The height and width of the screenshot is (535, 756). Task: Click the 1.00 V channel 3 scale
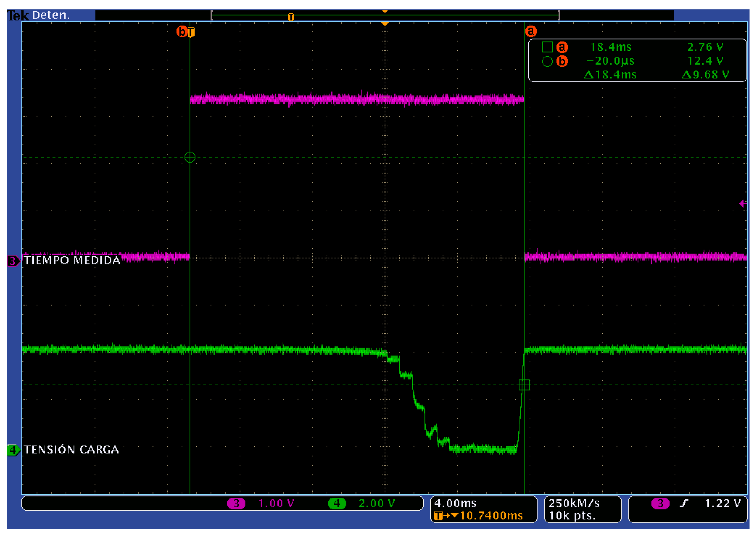coord(276,504)
